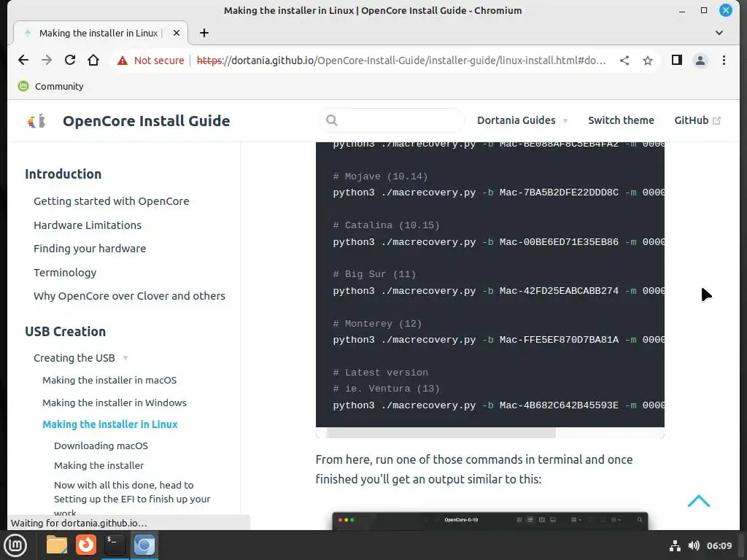Go forward in browser history
This screenshot has height=560, width=747.
tap(46, 60)
